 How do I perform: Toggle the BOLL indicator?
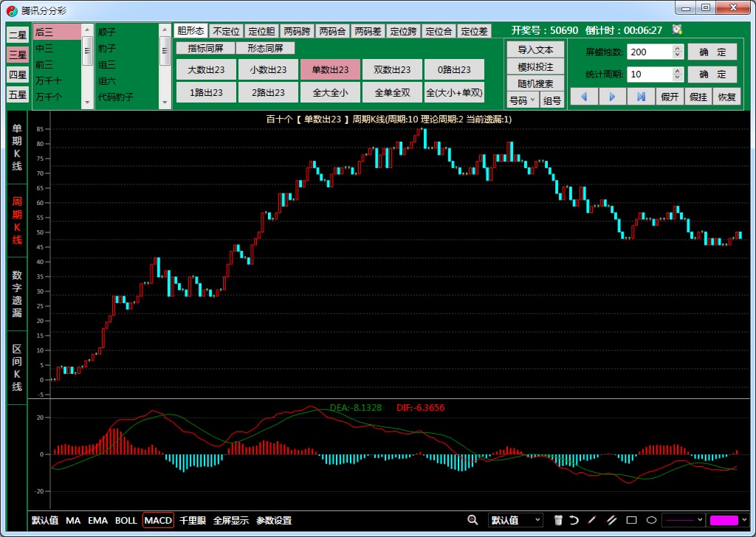tap(126, 520)
